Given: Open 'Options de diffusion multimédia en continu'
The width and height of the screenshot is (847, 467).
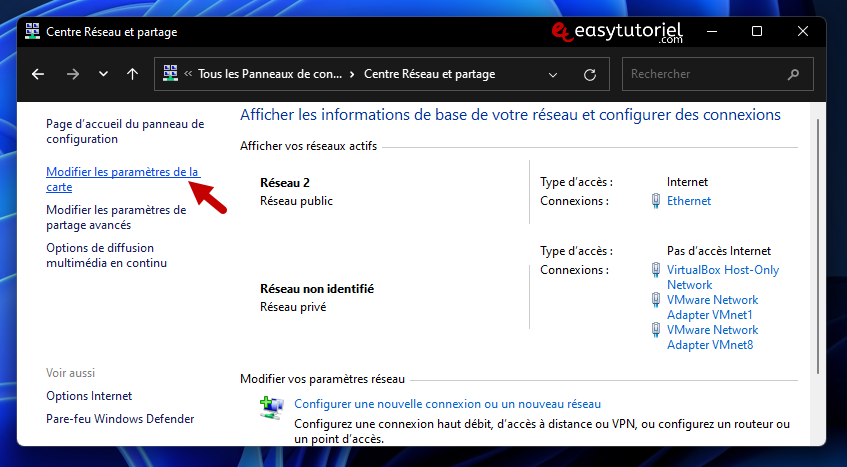Looking at the screenshot, I should pyautogui.click(x=106, y=255).
